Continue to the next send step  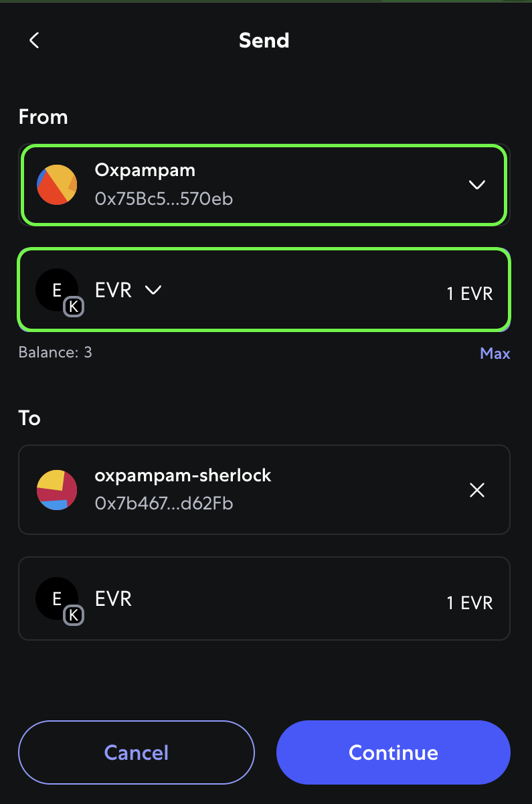click(x=393, y=752)
